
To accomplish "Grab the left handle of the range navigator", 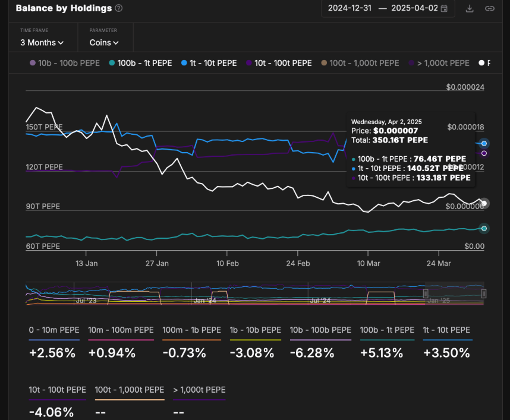I will [426, 294].
